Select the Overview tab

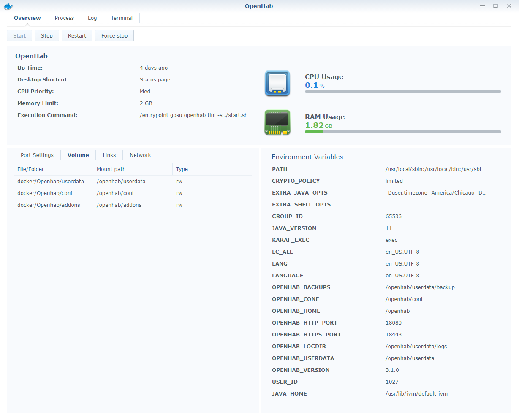[x=27, y=18]
